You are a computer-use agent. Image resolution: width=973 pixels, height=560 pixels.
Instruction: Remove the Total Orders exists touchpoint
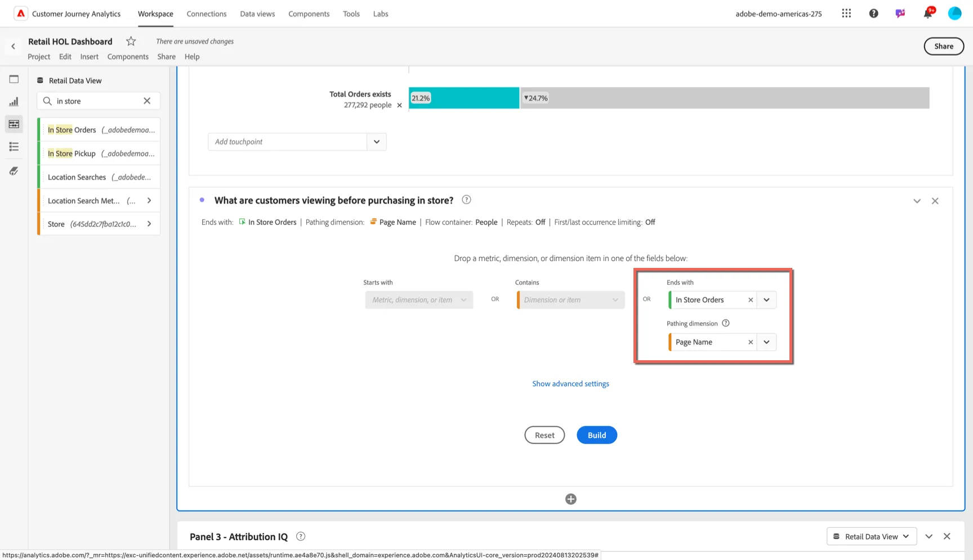[400, 105]
